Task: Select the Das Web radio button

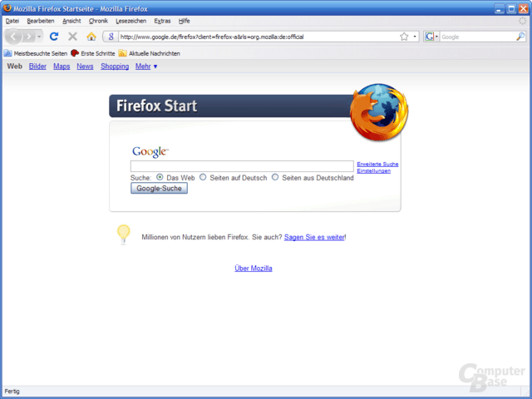Action: (160, 177)
